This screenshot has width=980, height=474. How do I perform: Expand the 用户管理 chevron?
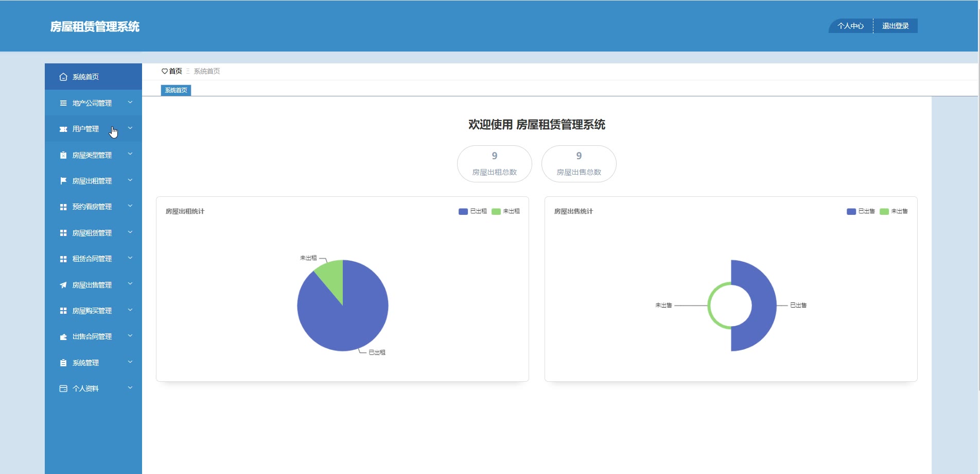130,128
